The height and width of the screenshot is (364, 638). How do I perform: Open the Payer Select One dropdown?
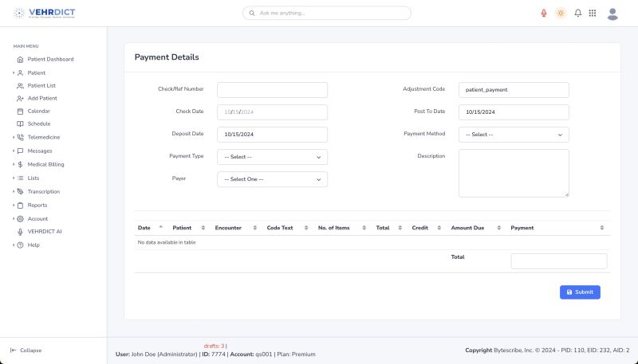point(272,179)
